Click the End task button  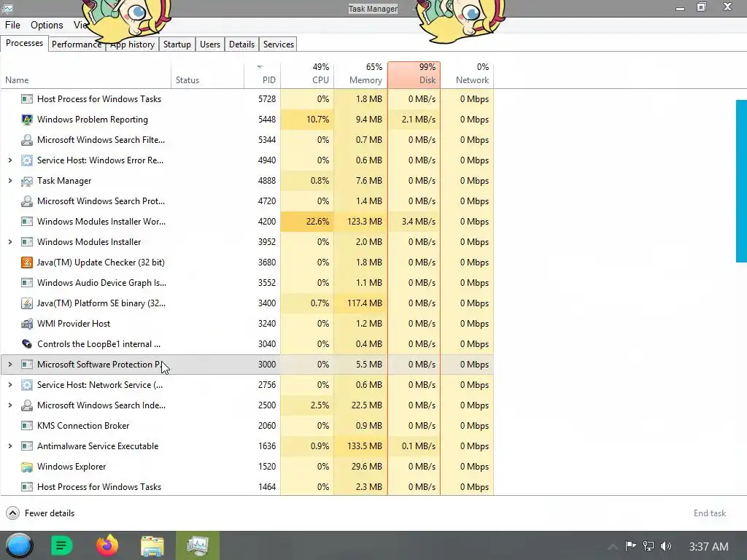click(x=709, y=513)
